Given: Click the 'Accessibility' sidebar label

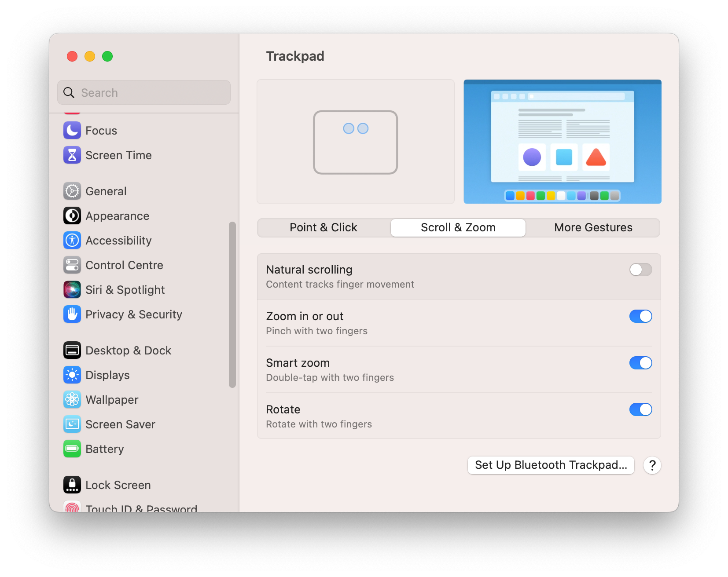Looking at the screenshot, I should tap(118, 241).
